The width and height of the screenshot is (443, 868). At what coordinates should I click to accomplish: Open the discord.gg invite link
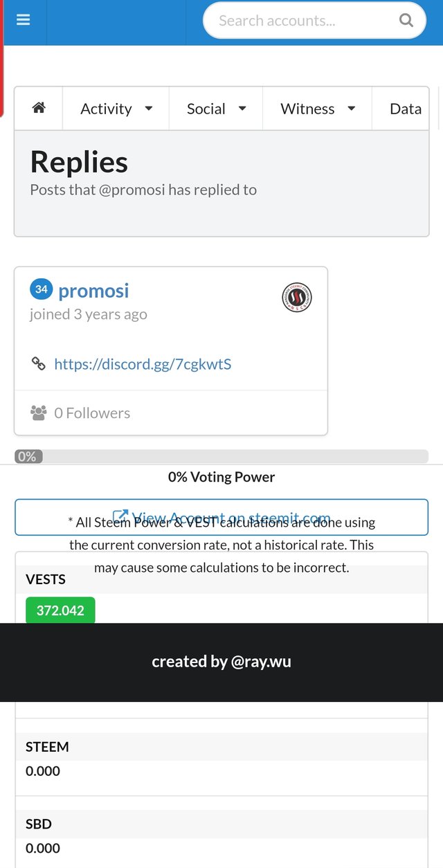(x=143, y=364)
